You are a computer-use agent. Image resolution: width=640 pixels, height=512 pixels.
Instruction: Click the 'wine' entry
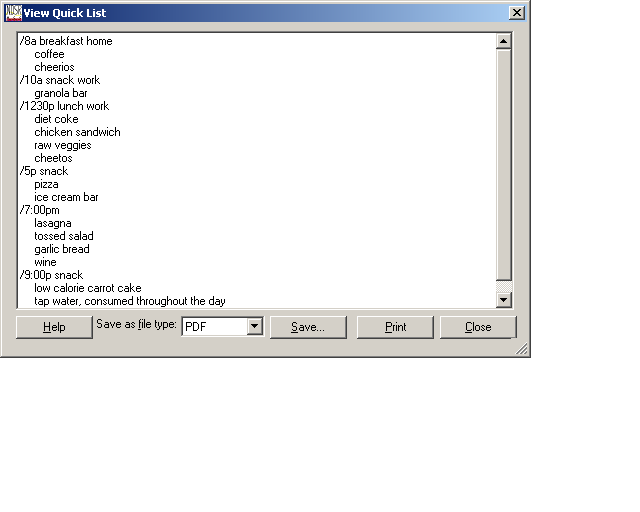(45, 263)
